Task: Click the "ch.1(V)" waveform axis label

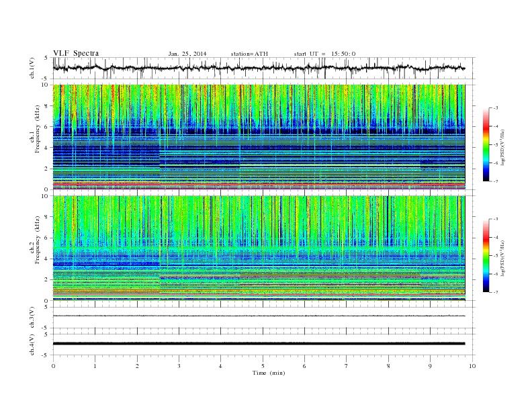Action: point(32,68)
